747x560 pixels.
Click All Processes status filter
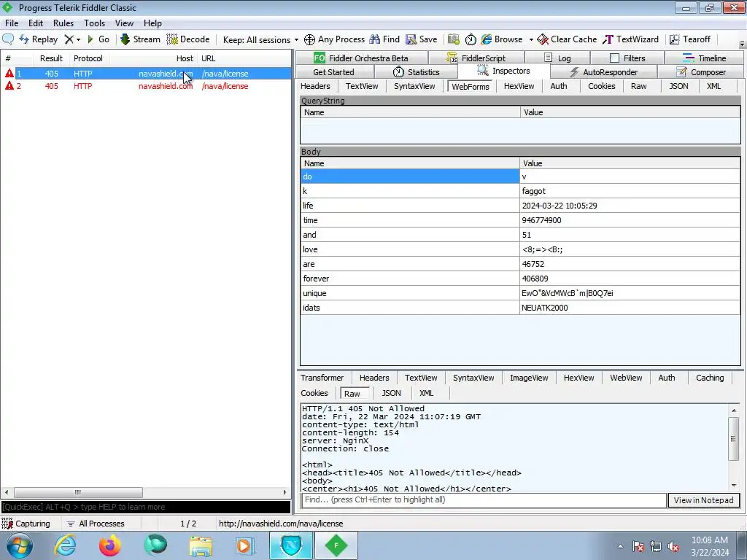[96, 524]
